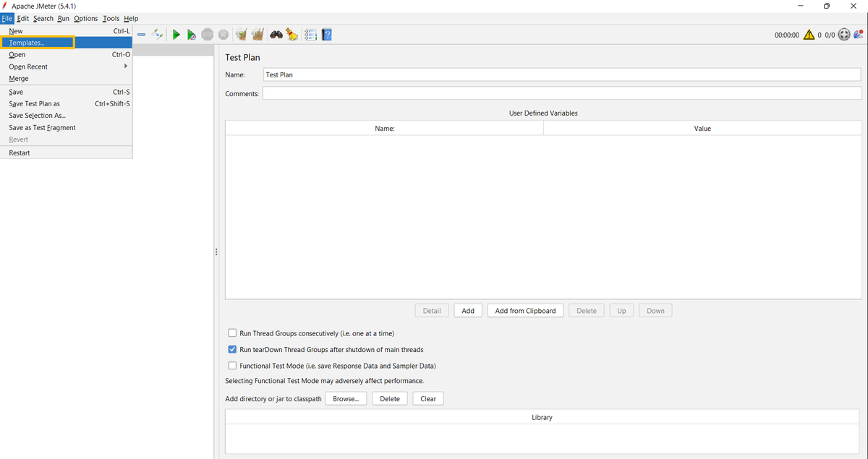The height and width of the screenshot is (459, 868).
Task: Open Search with the binoculars icon
Action: pos(276,34)
